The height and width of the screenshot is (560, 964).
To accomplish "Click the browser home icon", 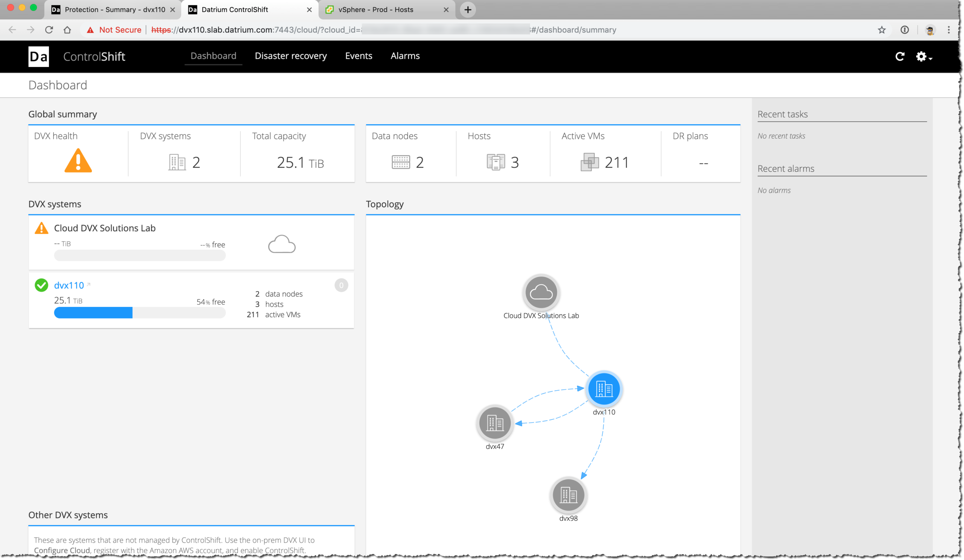I will 67,30.
